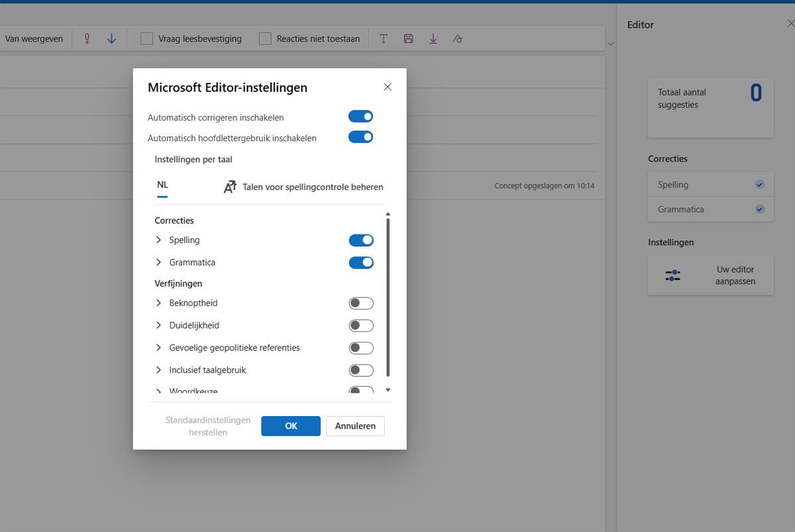This screenshot has width=795, height=532.
Task: Close the Editor side pane
Action: pyautogui.click(x=790, y=24)
